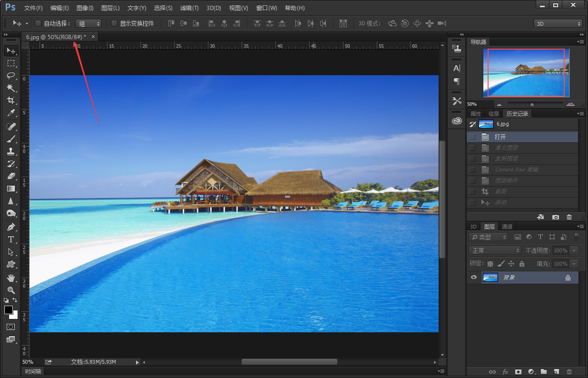Activate the Horizontal Type tool
This screenshot has width=588, height=378.
pyautogui.click(x=10, y=239)
